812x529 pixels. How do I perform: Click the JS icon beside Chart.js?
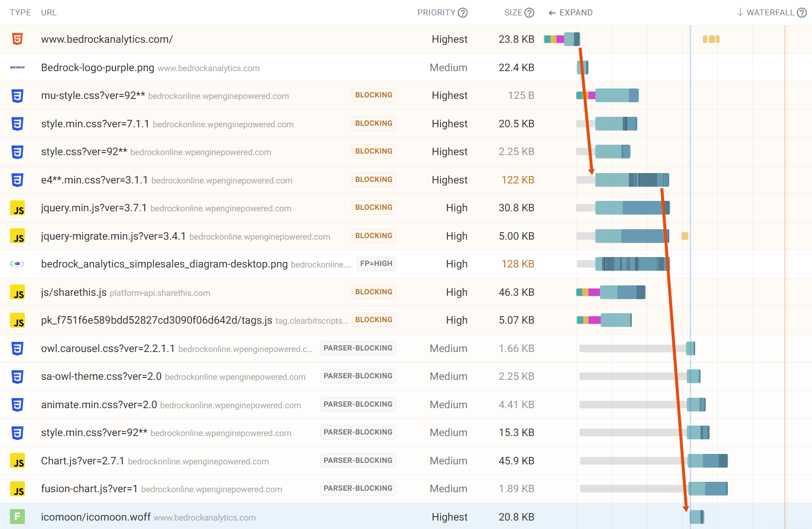(17, 460)
